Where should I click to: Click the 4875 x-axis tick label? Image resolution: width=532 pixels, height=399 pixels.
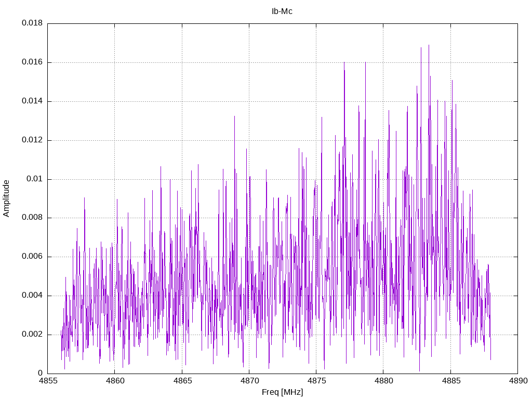point(316,381)
